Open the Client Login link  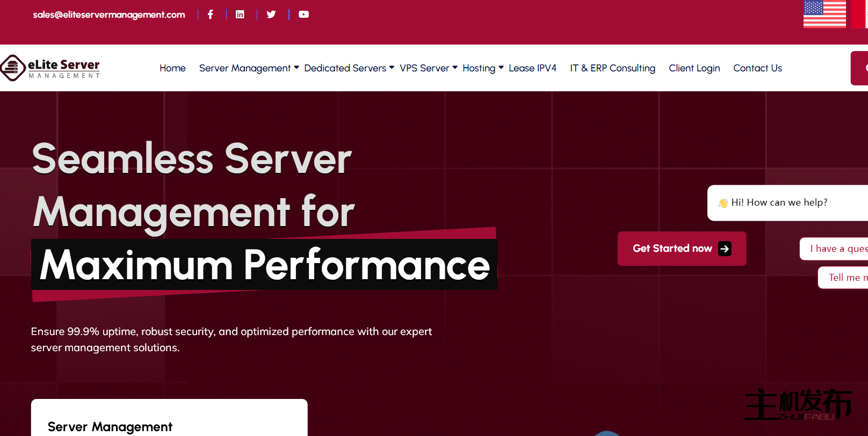pyautogui.click(x=694, y=68)
